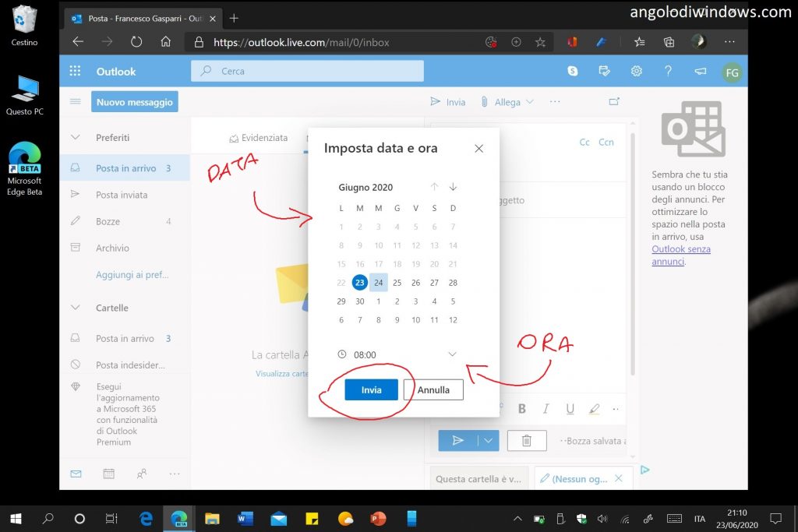The height and width of the screenshot is (532, 798).
Task: Open Outlook settings gear
Action: pyautogui.click(x=636, y=71)
